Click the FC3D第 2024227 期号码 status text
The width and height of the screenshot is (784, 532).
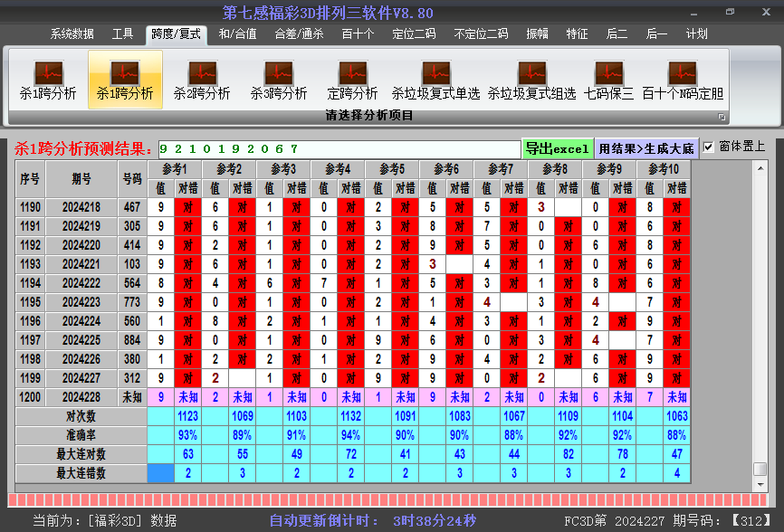[x=667, y=521]
